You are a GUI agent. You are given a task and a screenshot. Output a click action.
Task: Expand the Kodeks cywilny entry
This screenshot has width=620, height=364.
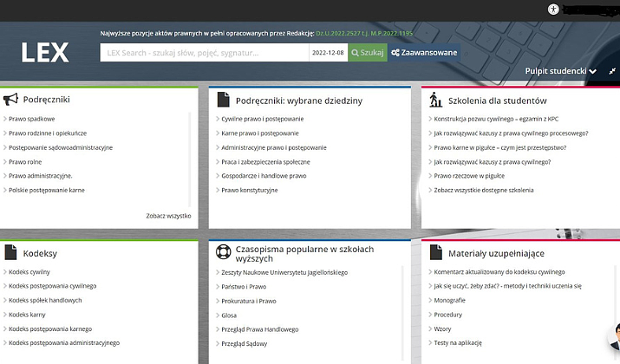pos(29,271)
